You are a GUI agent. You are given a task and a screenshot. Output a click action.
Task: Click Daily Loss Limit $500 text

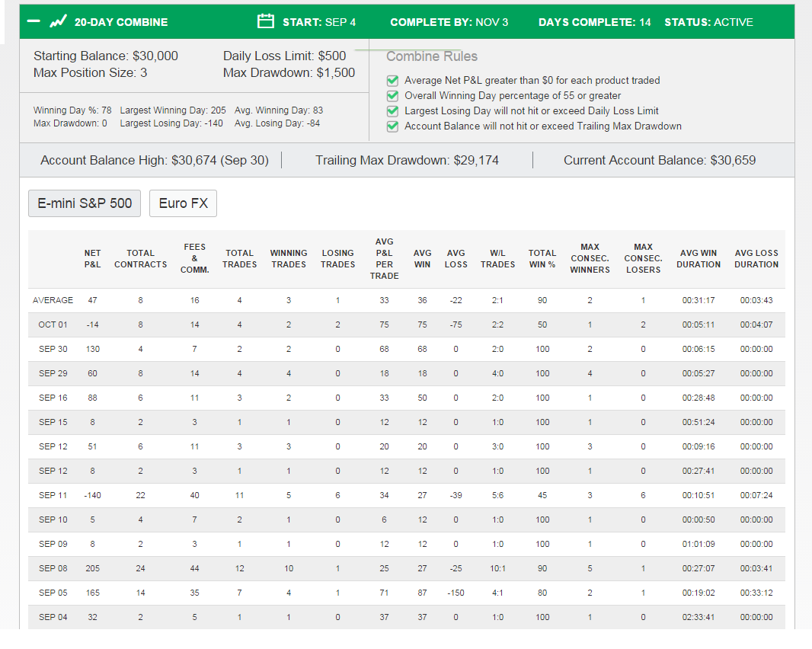tap(284, 56)
